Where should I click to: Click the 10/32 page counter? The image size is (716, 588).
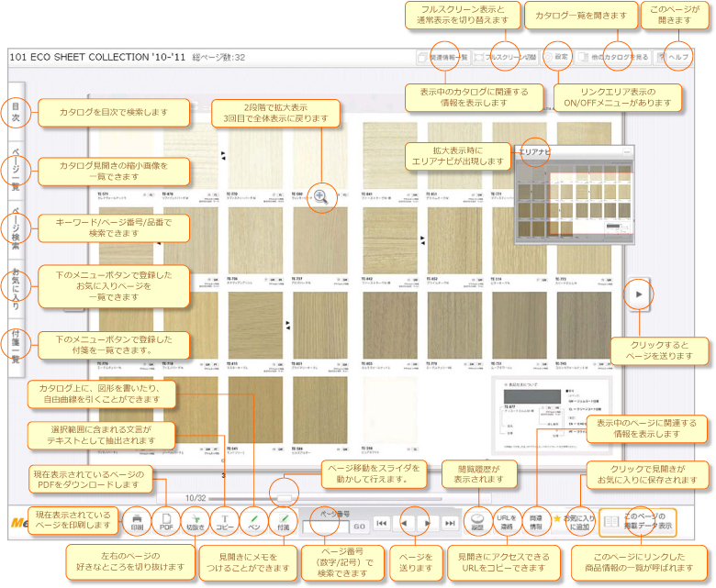pos(195,498)
